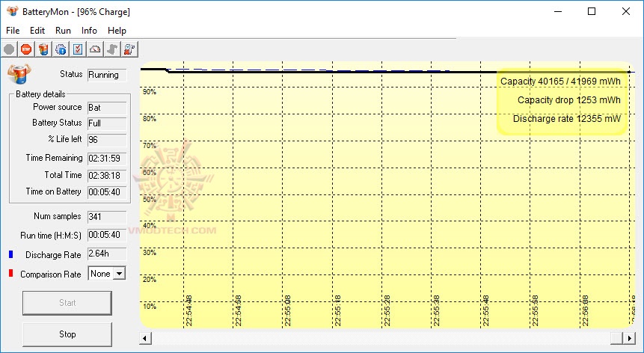Maximize the BatteryMon window
644x353 pixels.
pos(592,11)
